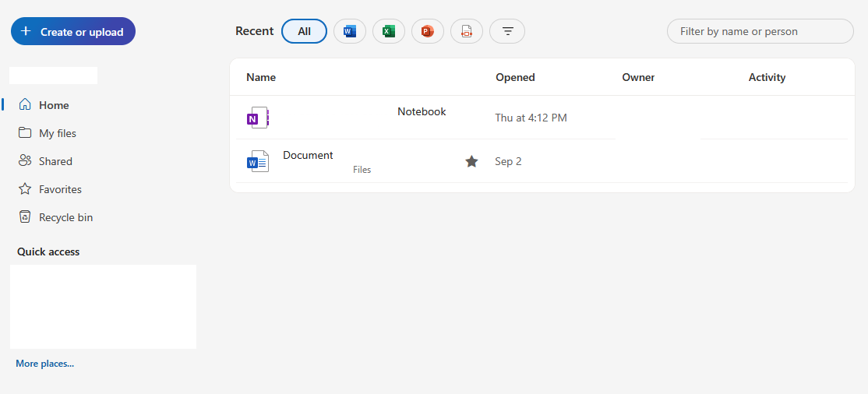The height and width of the screenshot is (394, 868).
Task: Toggle the favorite star on Document
Action: pos(471,161)
